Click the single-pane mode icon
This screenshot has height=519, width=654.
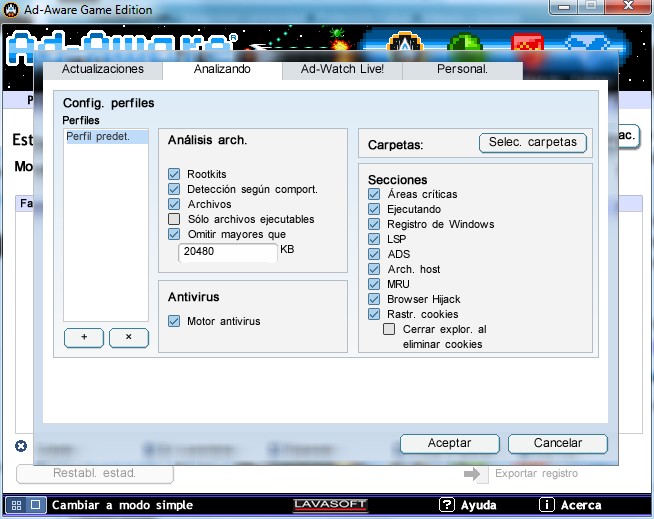(36, 505)
